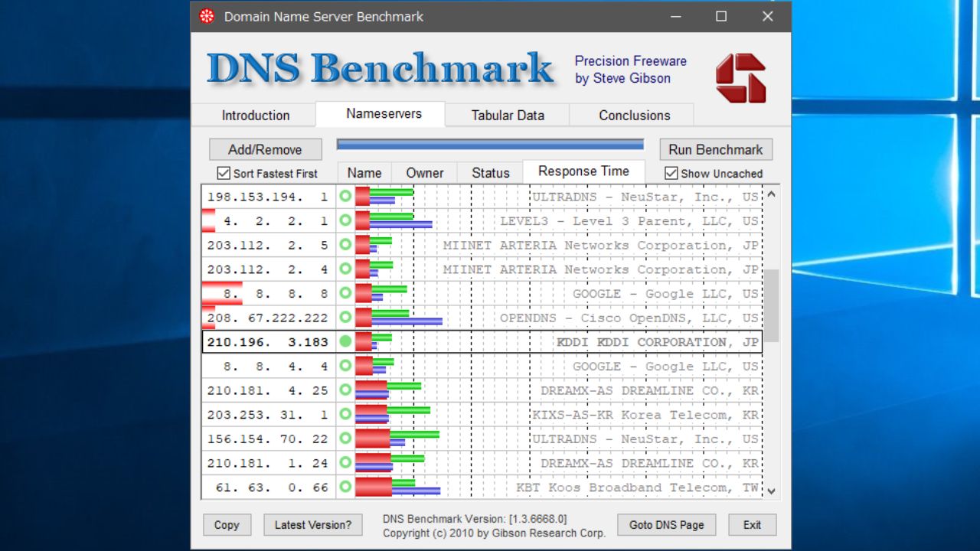The height and width of the screenshot is (551, 980).
Task: Click status circle for 203.112.2.5
Action: [x=345, y=245]
